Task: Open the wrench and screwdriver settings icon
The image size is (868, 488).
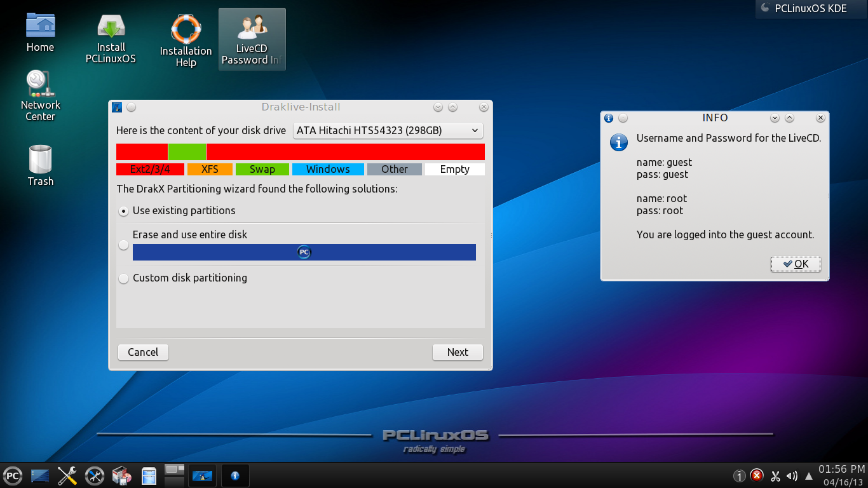Action: (67, 475)
